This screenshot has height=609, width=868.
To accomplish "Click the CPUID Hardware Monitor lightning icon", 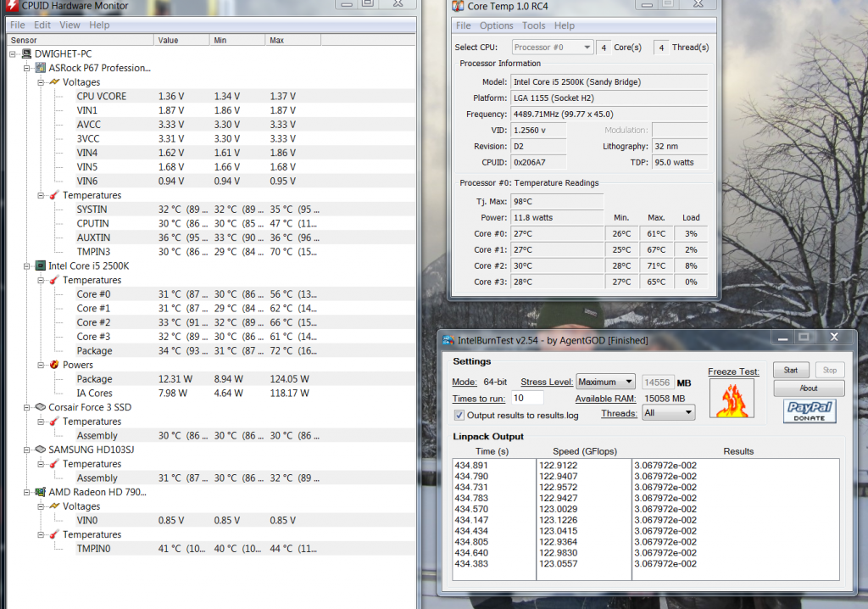I will [x=12, y=6].
